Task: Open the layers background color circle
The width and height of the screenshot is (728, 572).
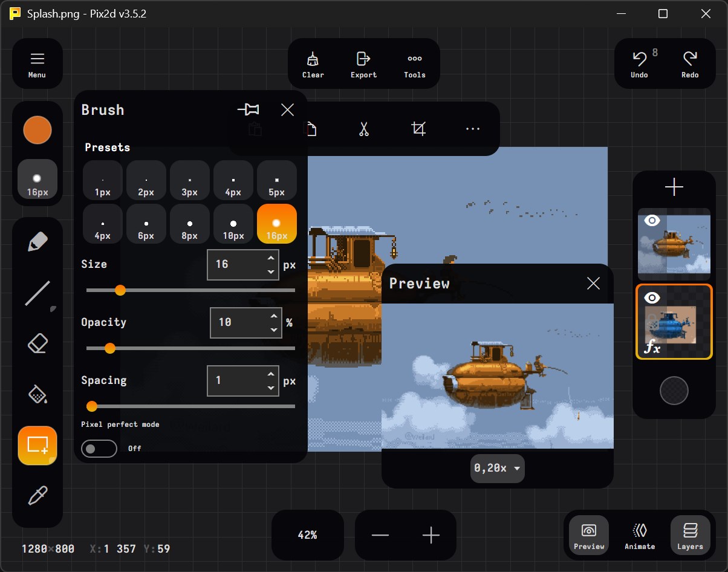Action: [674, 391]
